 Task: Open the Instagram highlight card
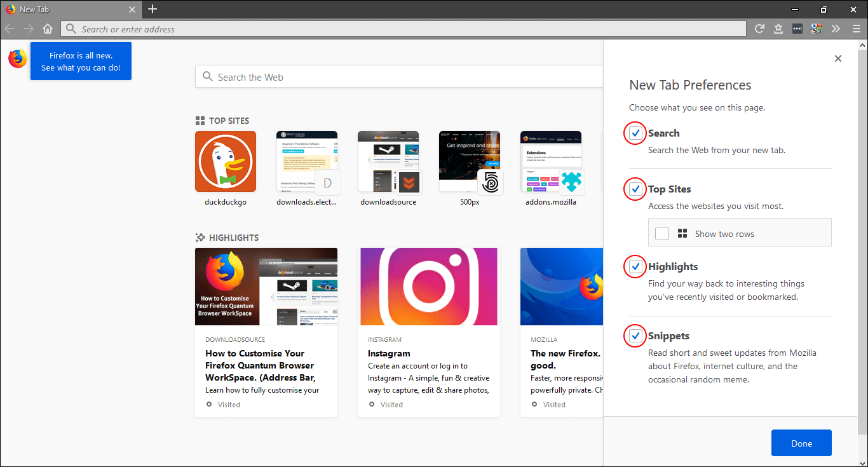[x=429, y=332]
